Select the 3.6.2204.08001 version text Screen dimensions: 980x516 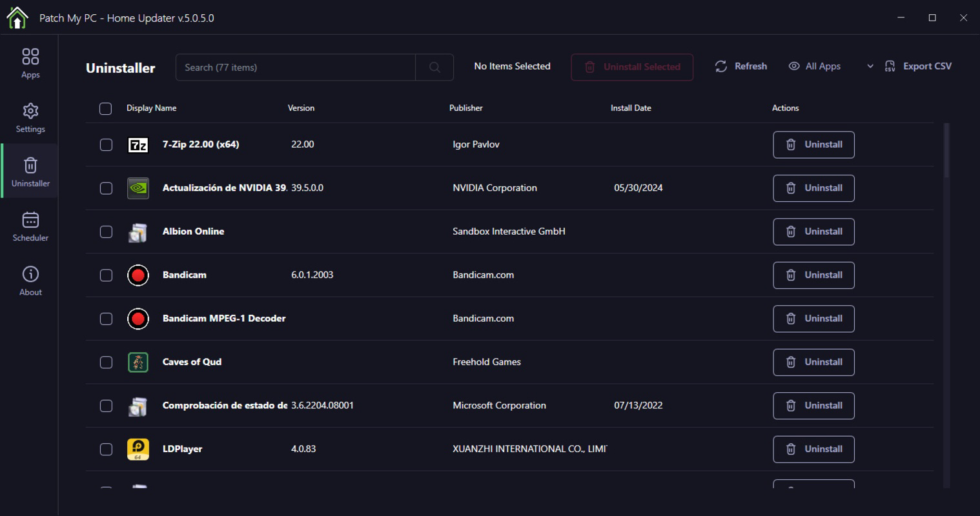click(322, 406)
